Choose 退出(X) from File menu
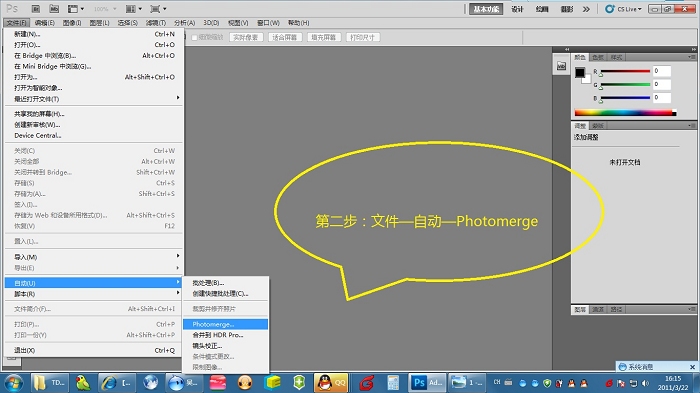Screen dimensions: 700x393 pos(94,350)
